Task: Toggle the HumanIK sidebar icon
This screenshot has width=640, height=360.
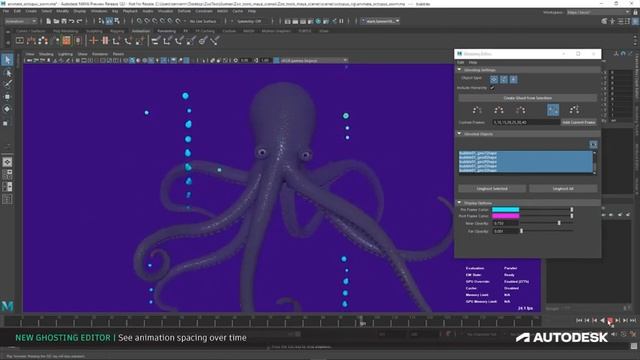Action: [x=612, y=21]
